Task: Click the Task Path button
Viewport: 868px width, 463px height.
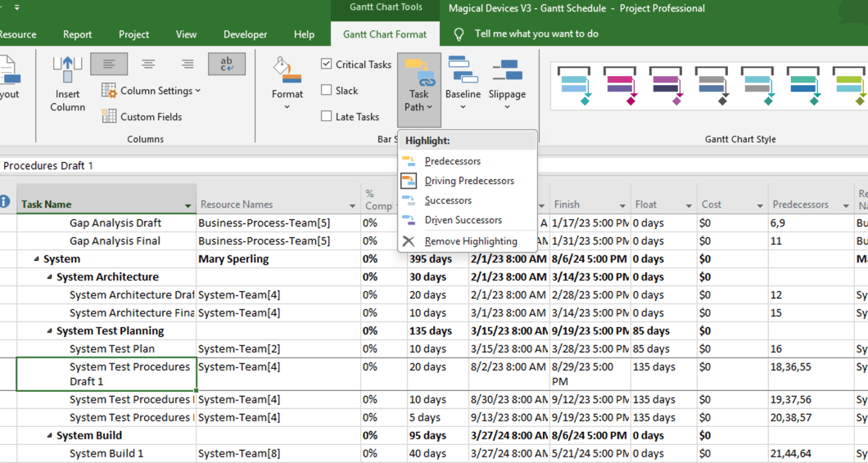Action: pyautogui.click(x=419, y=90)
